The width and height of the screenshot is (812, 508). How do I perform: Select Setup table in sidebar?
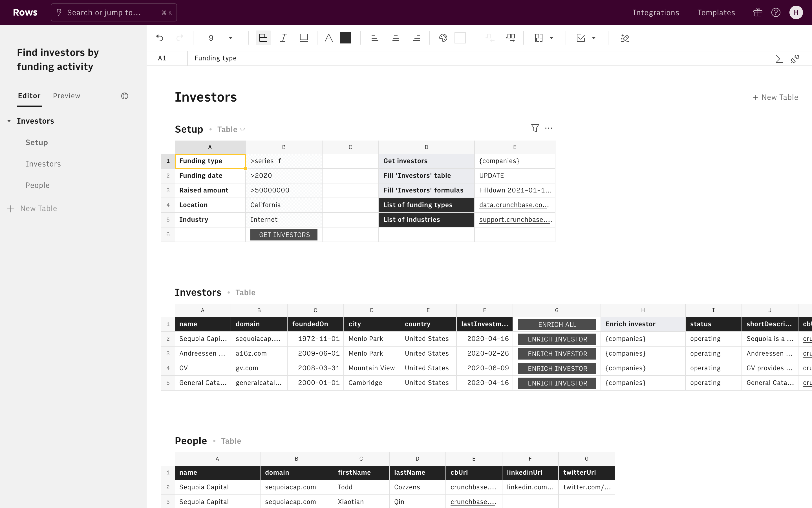coord(37,143)
